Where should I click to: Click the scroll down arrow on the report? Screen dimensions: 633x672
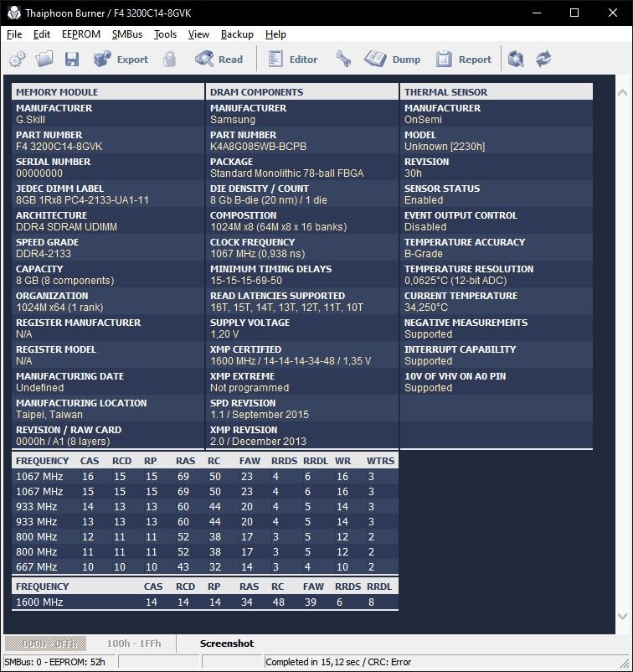coord(623,617)
